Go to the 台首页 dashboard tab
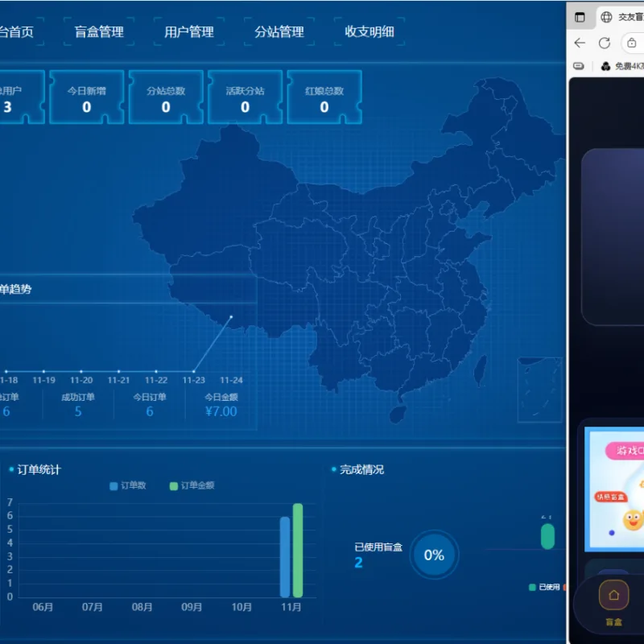The height and width of the screenshot is (644, 644). click(16, 31)
